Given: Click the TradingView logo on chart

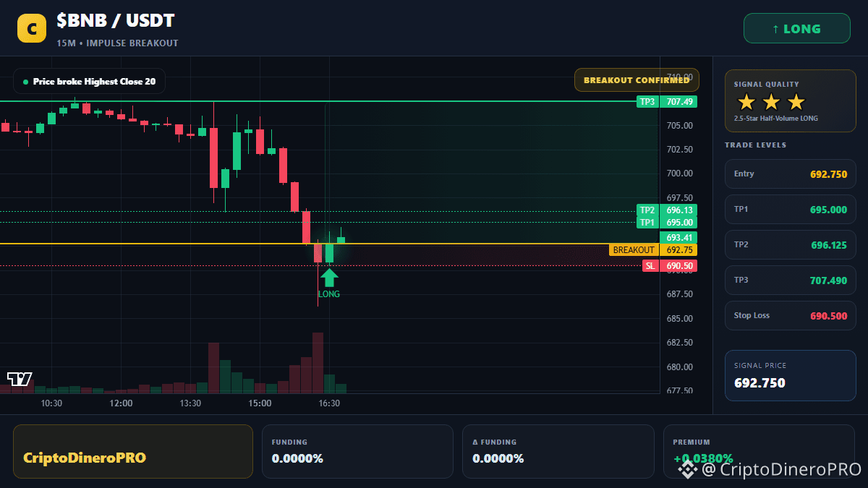Looking at the screenshot, I should [x=20, y=379].
